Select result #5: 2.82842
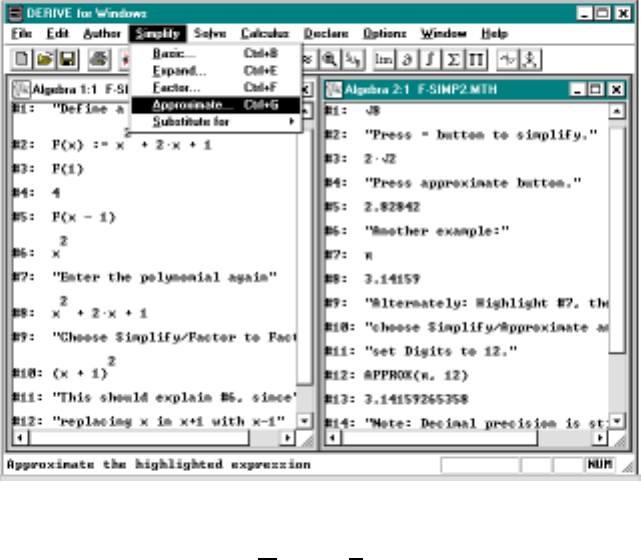The height and width of the screenshot is (560, 641). [392, 207]
